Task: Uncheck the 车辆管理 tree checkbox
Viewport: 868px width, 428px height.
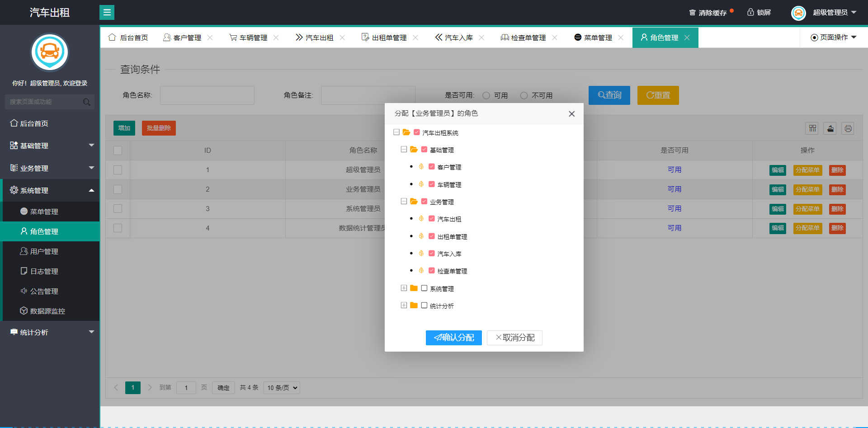Action: pos(432,184)
